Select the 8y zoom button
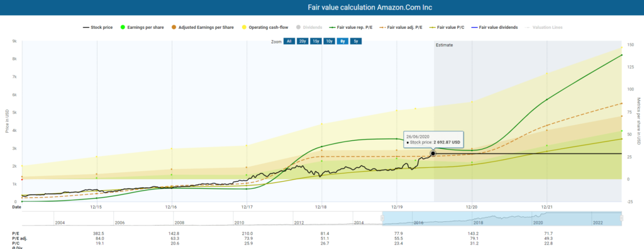Image resolution: width=644 pixels, height=249 pixels. pos(343,41)
